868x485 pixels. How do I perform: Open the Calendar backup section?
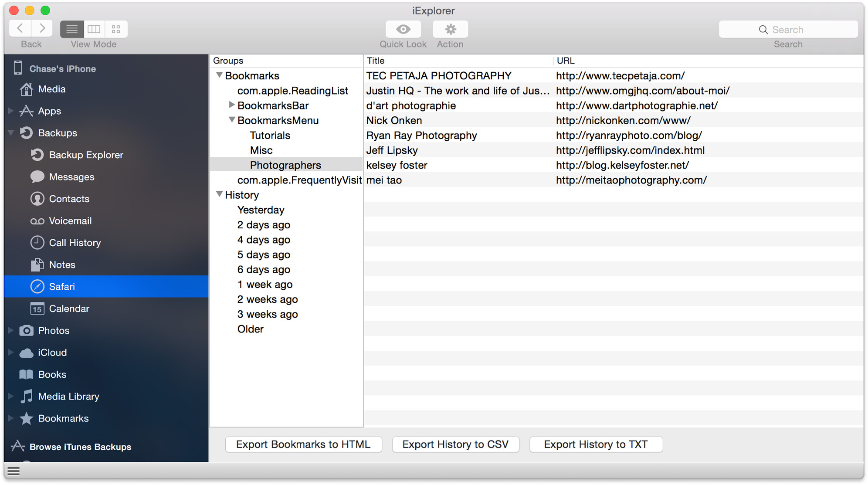pyautogui.click(x=69, y=309)
